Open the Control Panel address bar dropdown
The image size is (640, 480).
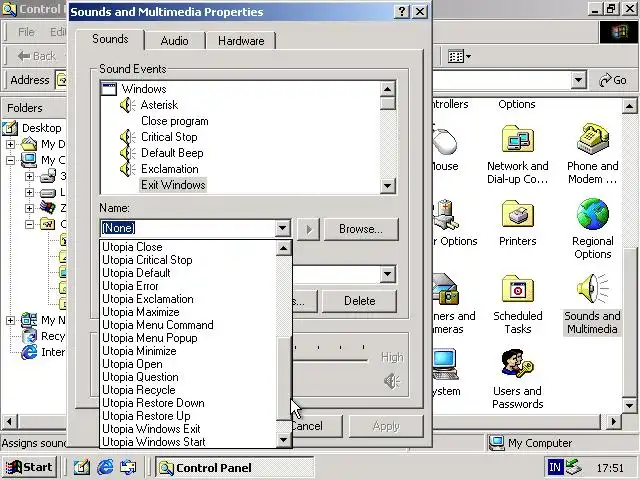click(578, 80)
